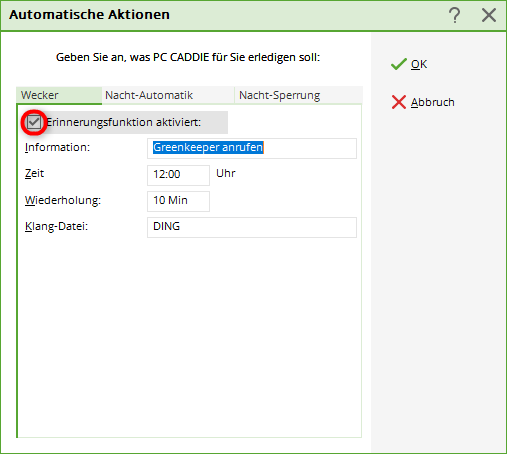Click the Erinnerungsfunktion aktiviert label text
The width and height of the screenshot is (507, 454).
pos(124,122)
